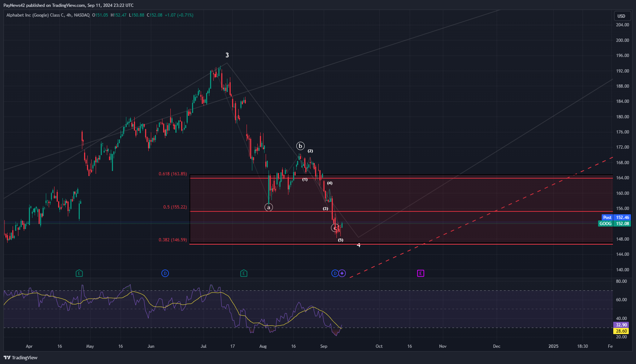Viewport: 636px width, 364px height.
Task: Click the star event marker beside September dividend
Action: click(x=342, y=273)
